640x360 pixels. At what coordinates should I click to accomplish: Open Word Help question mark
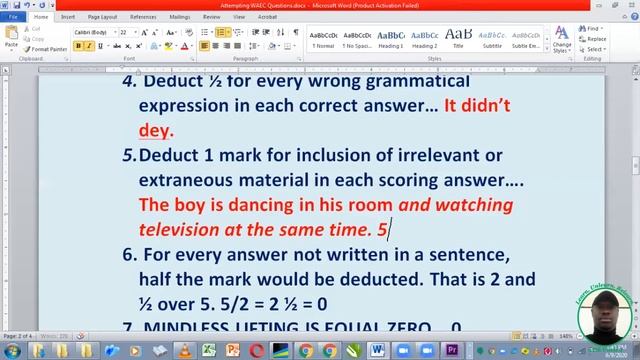[x=635, y=17]
